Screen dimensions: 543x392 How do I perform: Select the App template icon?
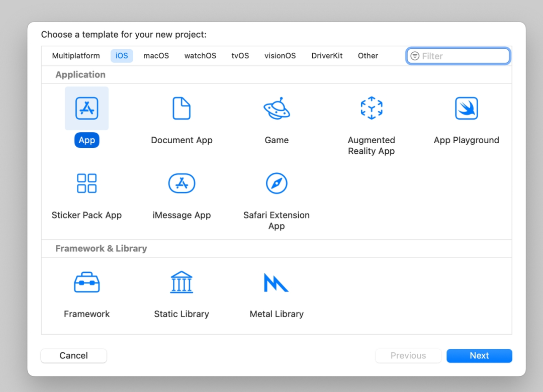pyautogui.click(x=86, y=109)
